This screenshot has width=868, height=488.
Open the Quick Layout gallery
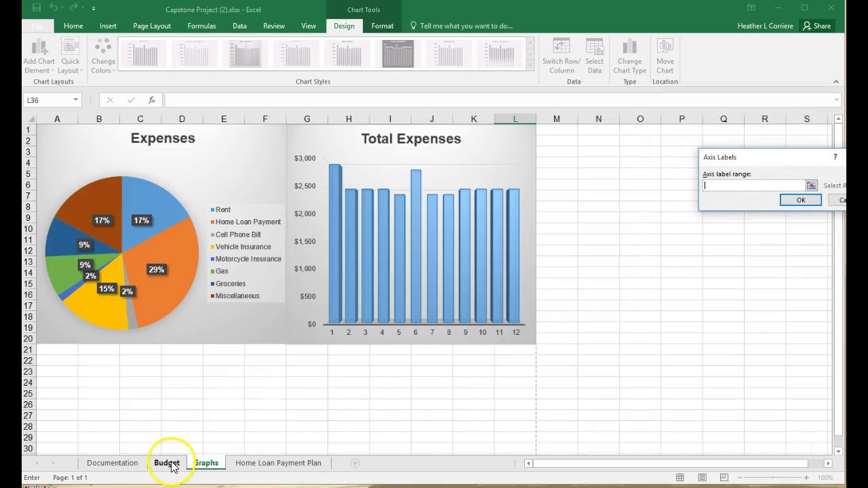(70, 56)
